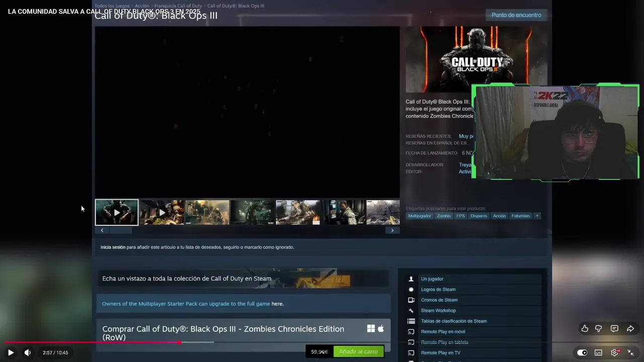Open the Steam Workshop link
Screen dimensions: 644x362
[438, 311]
